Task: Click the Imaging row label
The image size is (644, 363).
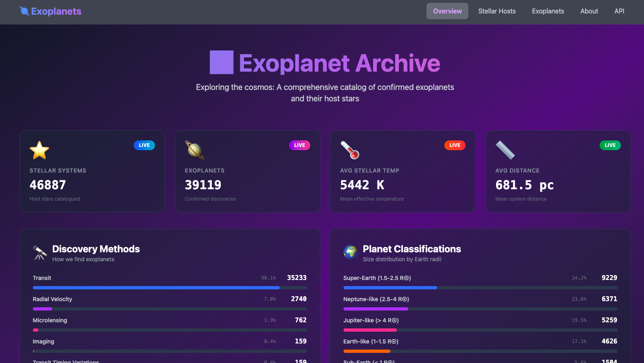Action: (44, 341)
